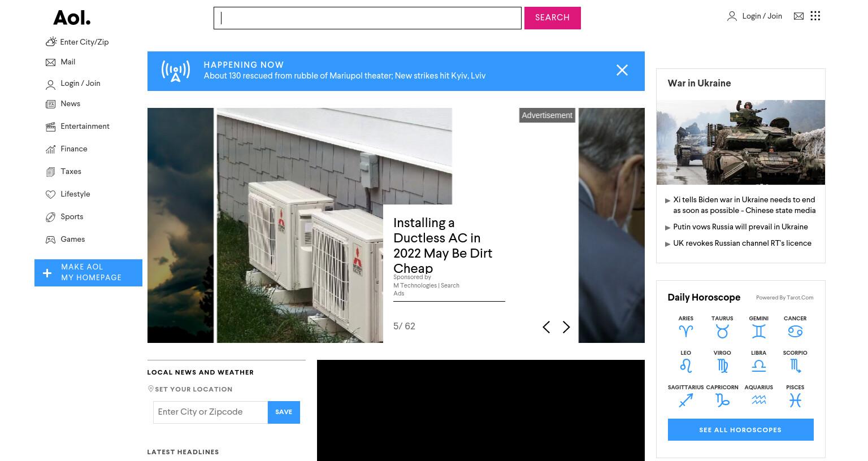Select the Scorpio horoscope symbol
The image size is (868, 461).
point(795,366)
